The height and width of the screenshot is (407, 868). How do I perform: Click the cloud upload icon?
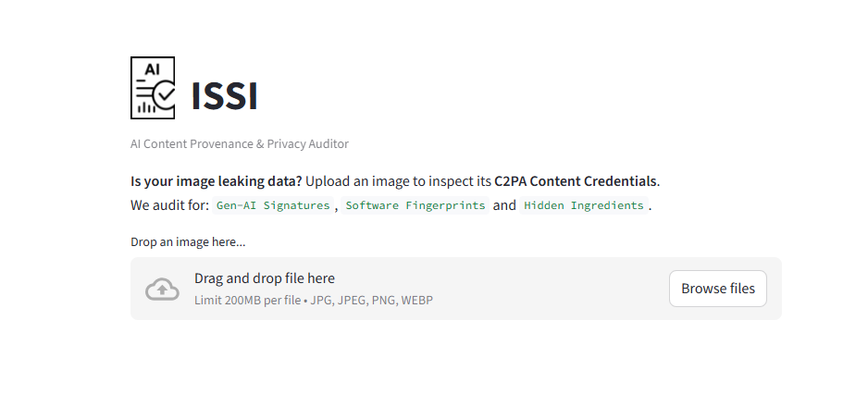tap(162, 290)
